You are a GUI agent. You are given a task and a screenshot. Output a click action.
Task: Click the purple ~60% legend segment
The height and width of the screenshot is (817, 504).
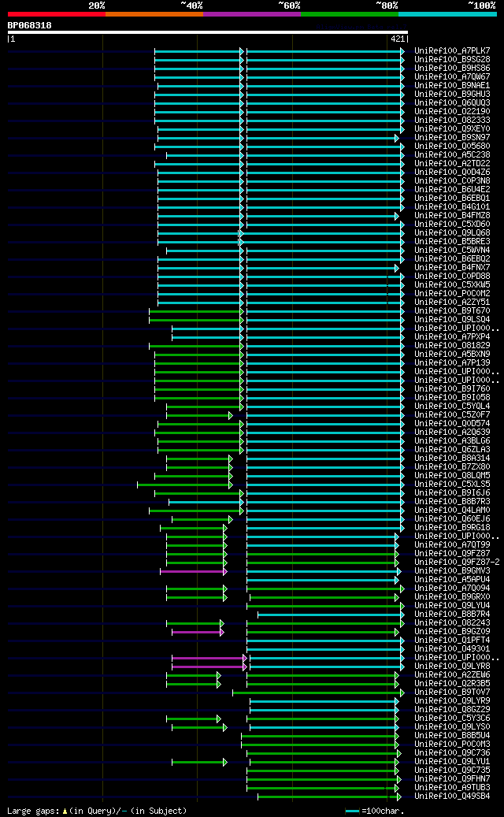point(252,14)
